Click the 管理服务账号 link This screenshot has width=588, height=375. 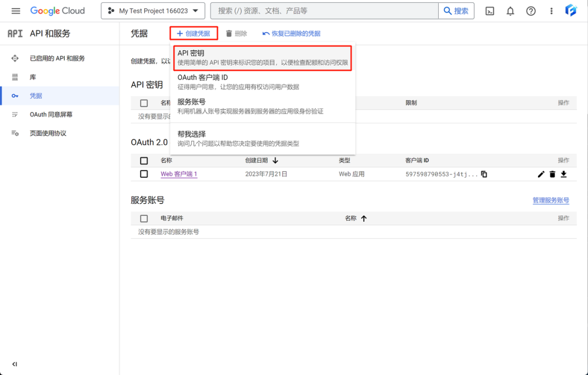tap(551, 200)
